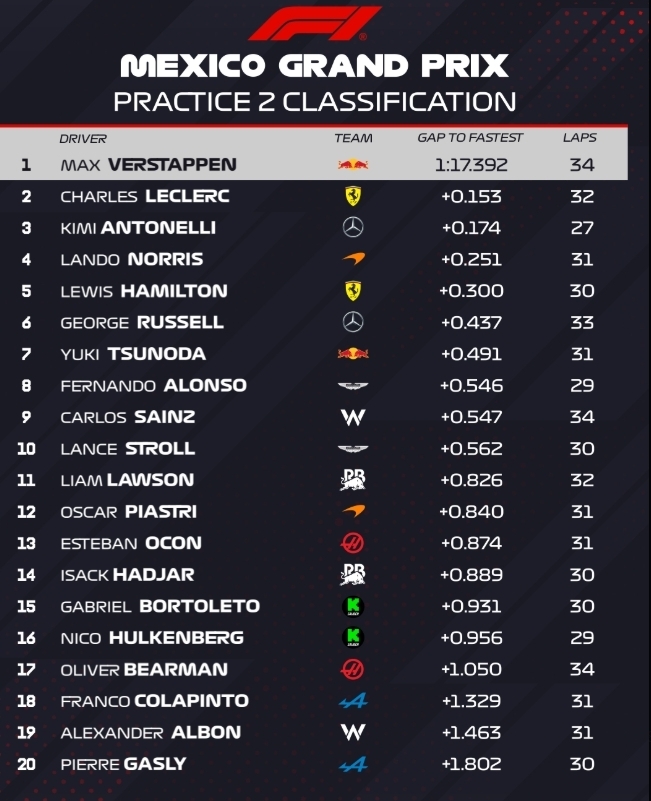Select the DRIVER column header

point(83,139)
